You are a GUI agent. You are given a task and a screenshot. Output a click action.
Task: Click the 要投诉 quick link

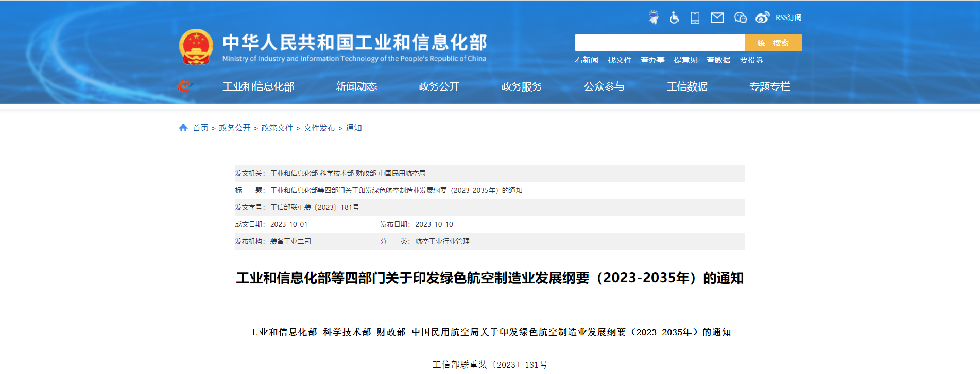[x=751, y=60]
